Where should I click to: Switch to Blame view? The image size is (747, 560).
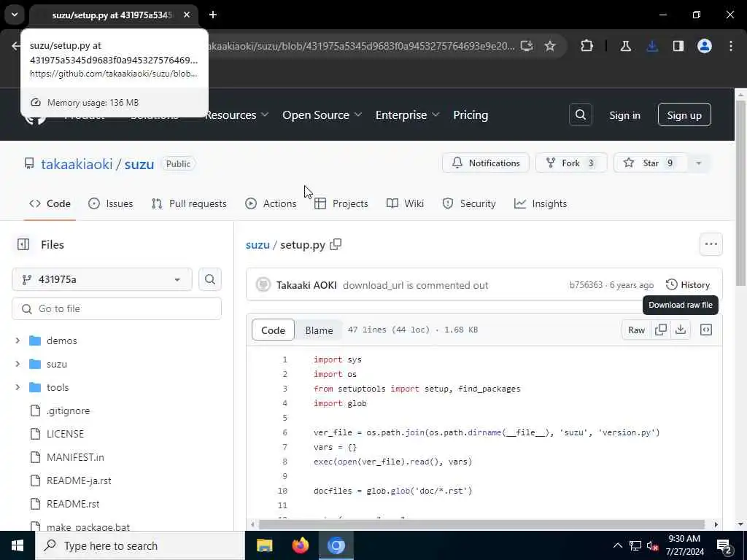point(319,330)
